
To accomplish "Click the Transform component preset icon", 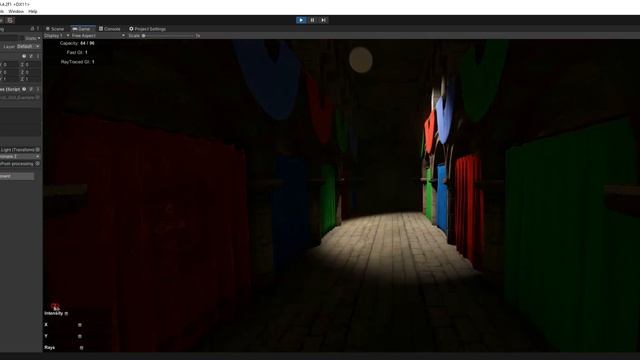I will pos(31,56).
